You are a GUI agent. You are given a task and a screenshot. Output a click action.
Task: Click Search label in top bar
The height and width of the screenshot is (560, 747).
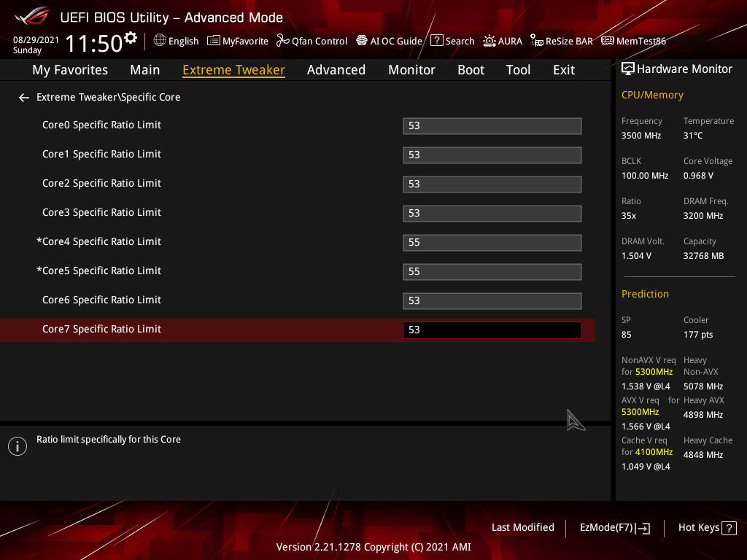460,41
